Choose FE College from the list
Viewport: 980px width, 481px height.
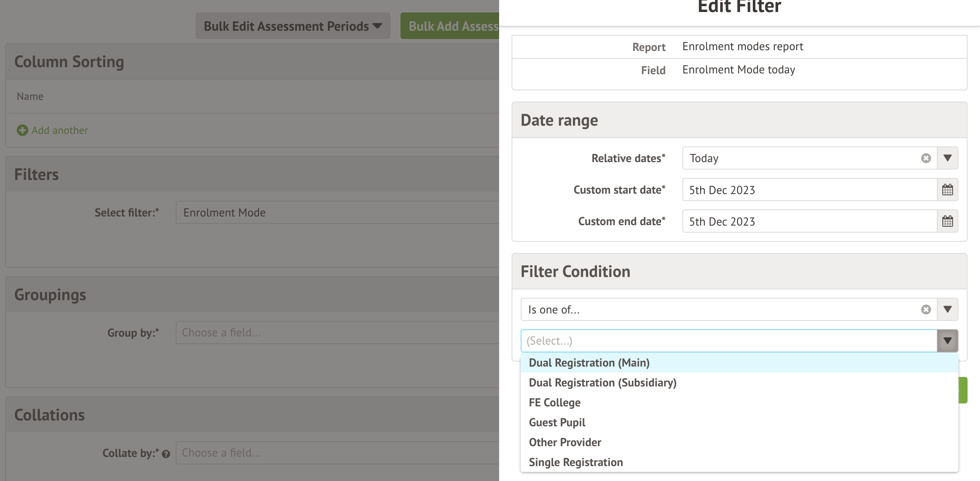(554, 403)
